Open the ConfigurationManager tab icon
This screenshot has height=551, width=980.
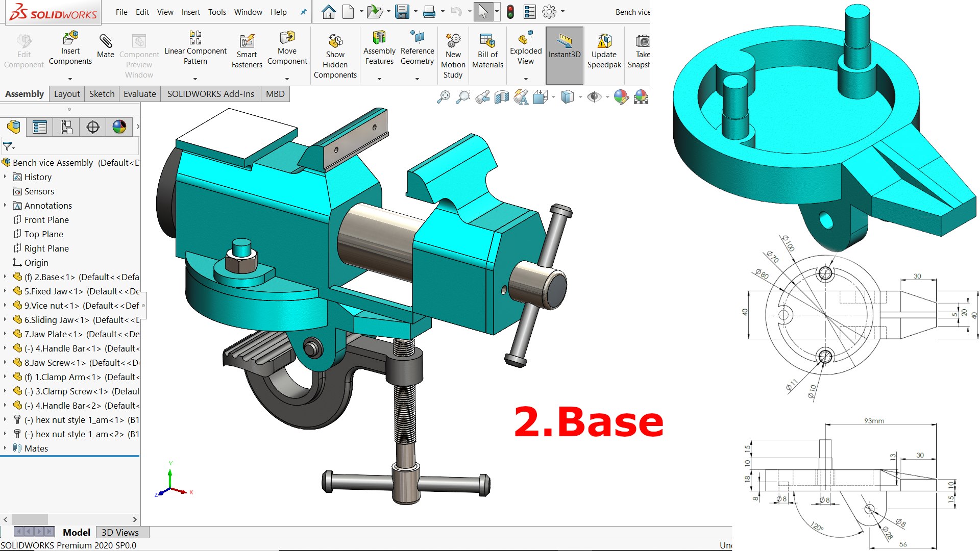pyautogui.click(x=66, y=127)
